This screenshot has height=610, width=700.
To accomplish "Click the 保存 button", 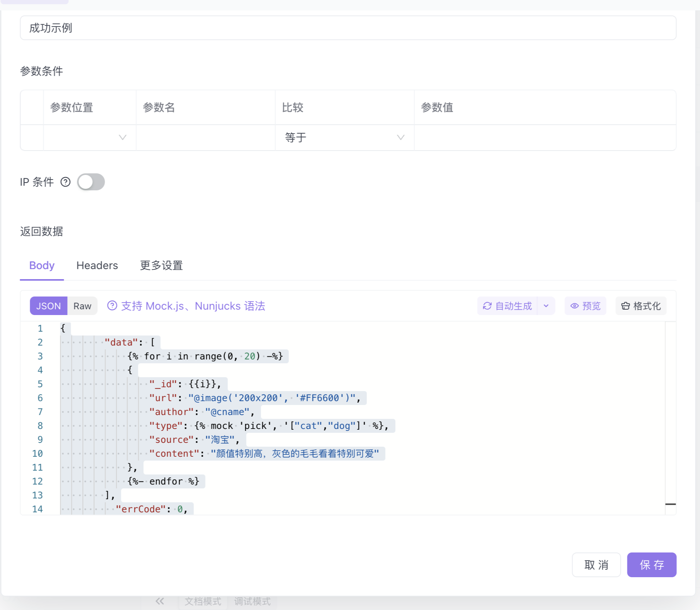I will pos(652,565).
